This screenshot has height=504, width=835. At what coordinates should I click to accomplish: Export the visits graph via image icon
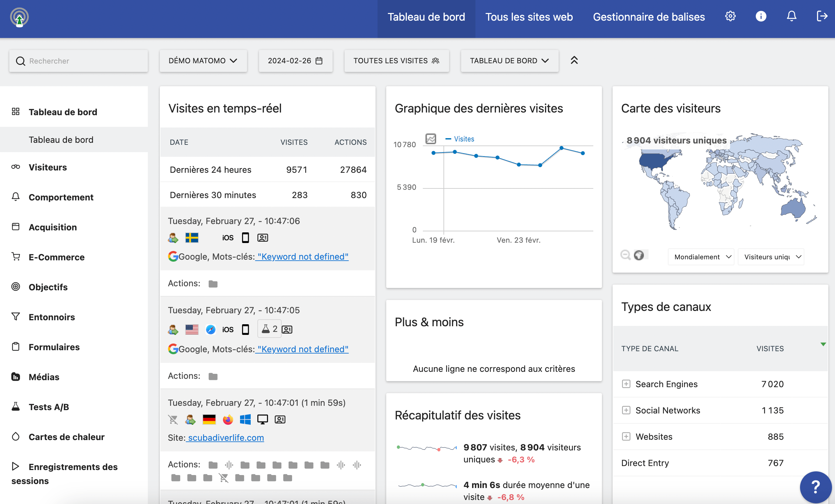point(430,138)
